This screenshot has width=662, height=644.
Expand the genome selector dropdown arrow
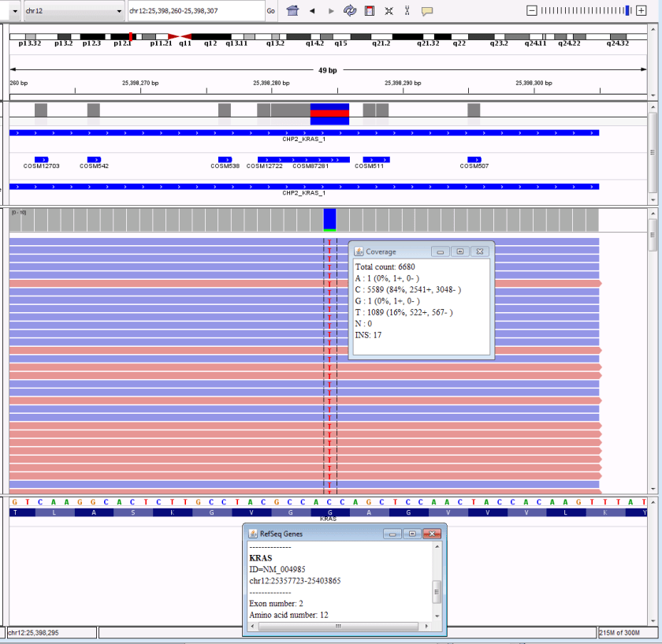[x=15, y=11]
